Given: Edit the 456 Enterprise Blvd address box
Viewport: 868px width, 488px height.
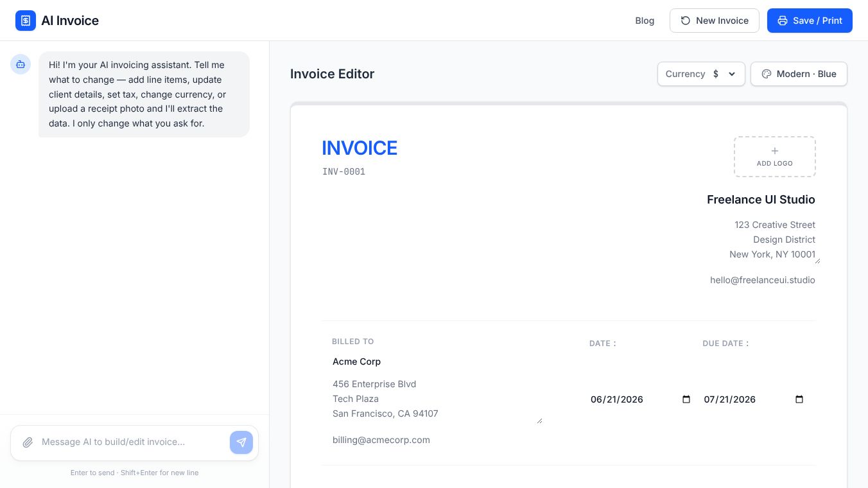Looking at the screenshot, I should [437, 399].
